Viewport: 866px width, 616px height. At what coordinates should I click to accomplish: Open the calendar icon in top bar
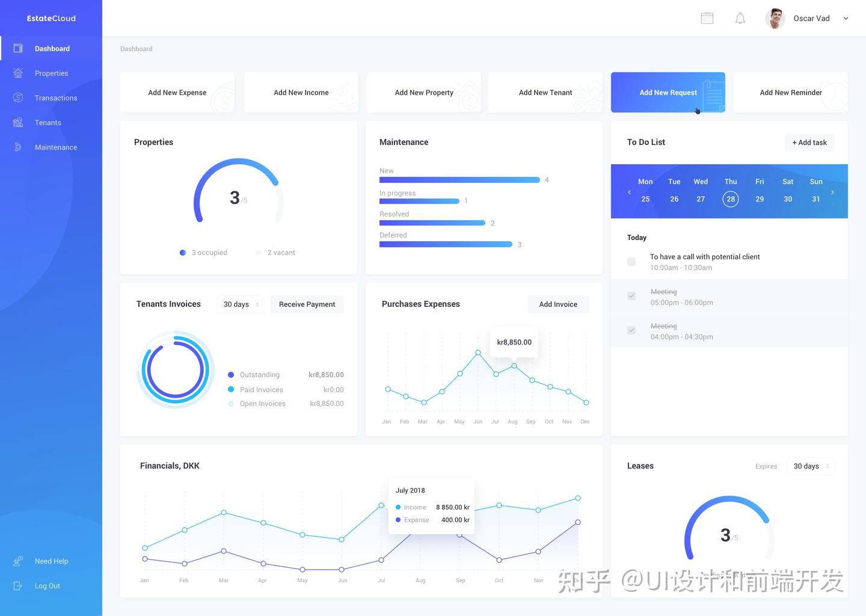707,18
